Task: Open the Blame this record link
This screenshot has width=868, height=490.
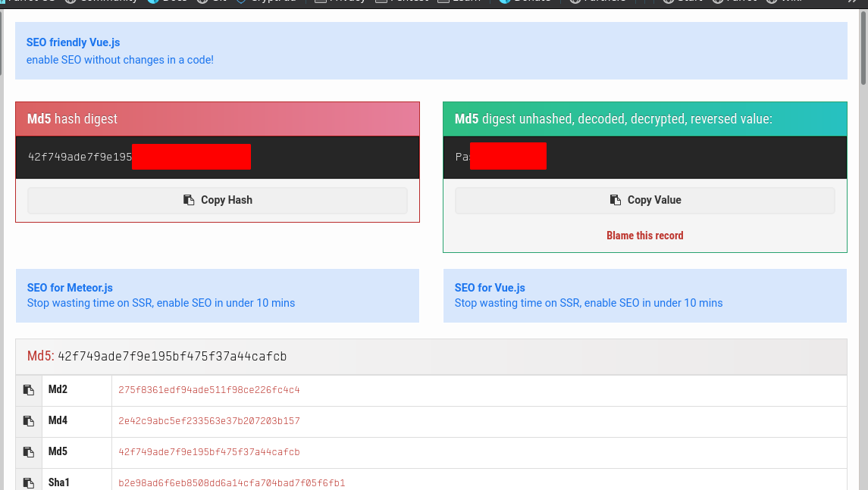Action: tap(644, 236)
